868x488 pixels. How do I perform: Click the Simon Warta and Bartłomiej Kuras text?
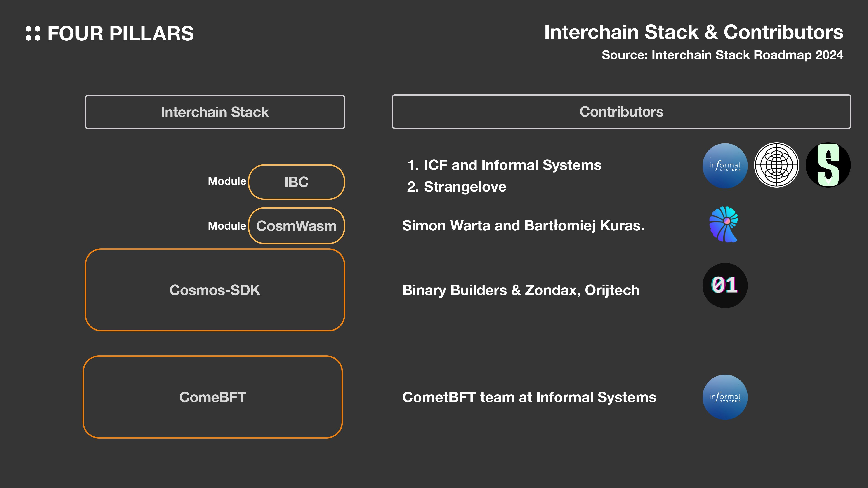[x=523, y=226]
